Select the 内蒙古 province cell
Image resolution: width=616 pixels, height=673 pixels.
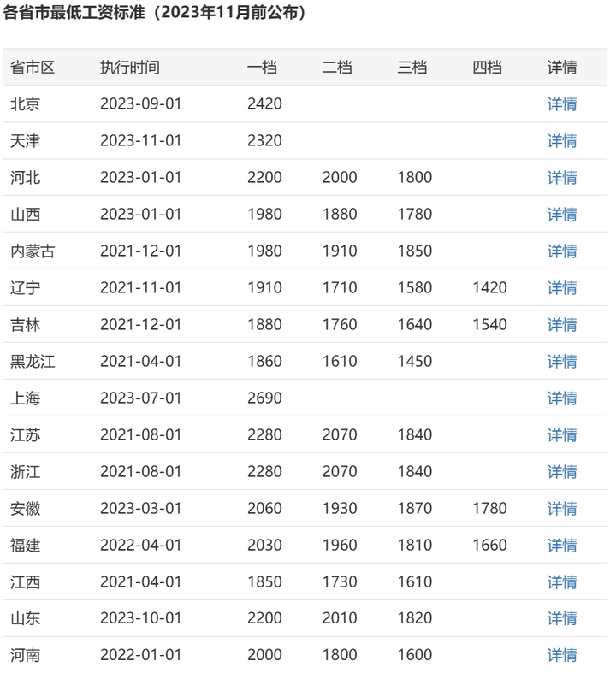click(33, 251)
